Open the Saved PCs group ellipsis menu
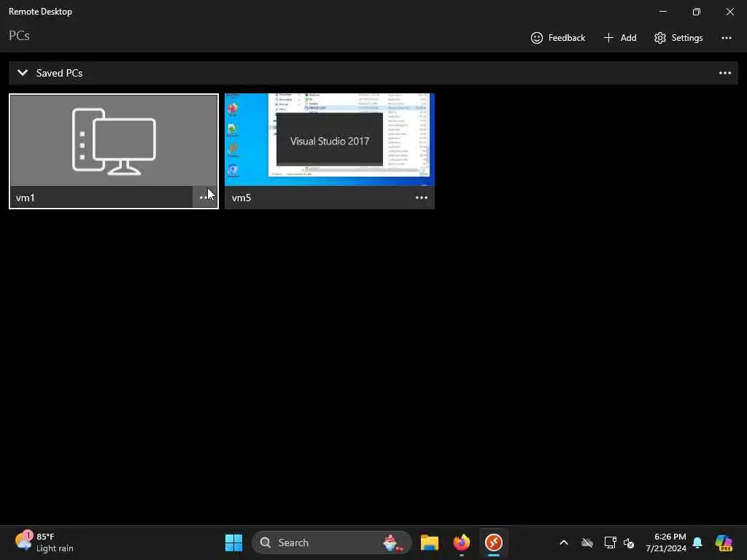This screenshot has height=560, width=747. [x=724, y=73]
